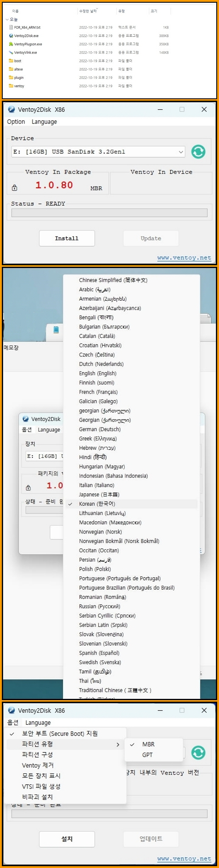This screenshot has width=219, height=868.
Task: Click Language in small Korean Ventoy2Disk window
Action: point(49,430)
